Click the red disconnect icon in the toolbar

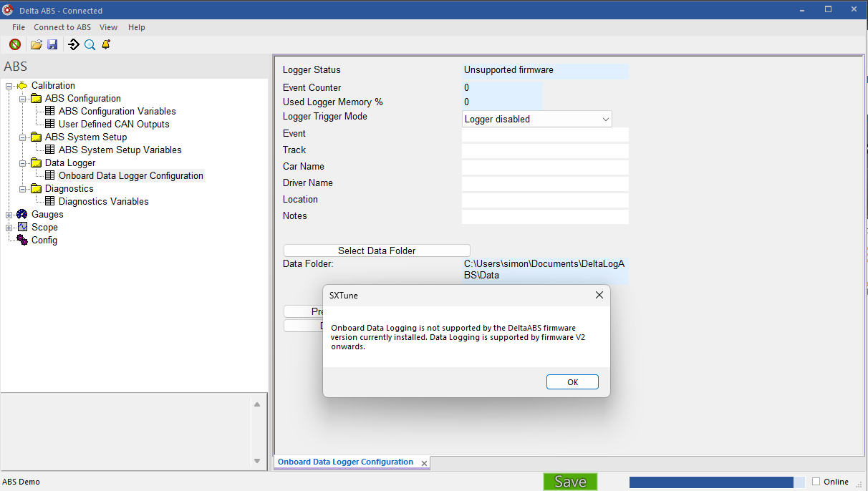pyautogui.click(x=15, y=44)
